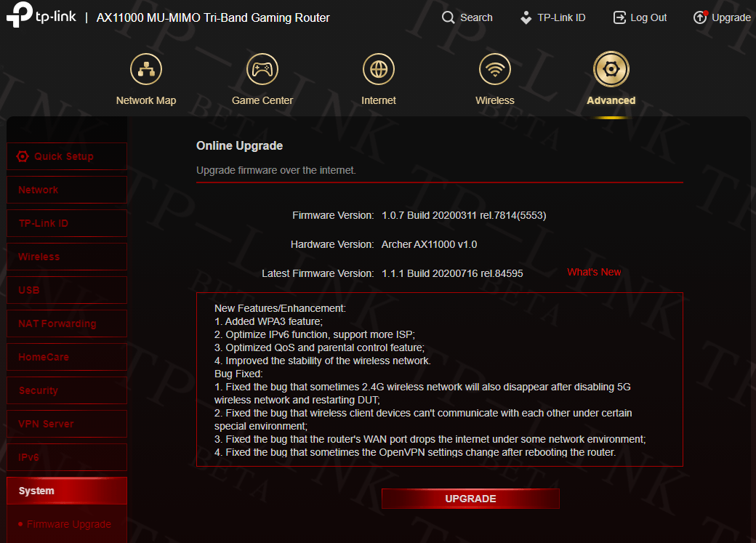Click the Advanced tab label

(611, 100)
